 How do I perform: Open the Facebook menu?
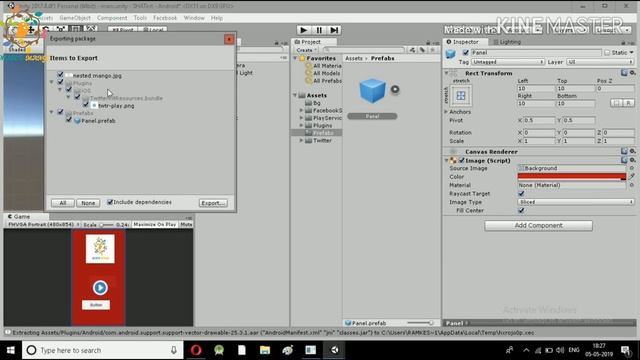(x=165, y=18)
